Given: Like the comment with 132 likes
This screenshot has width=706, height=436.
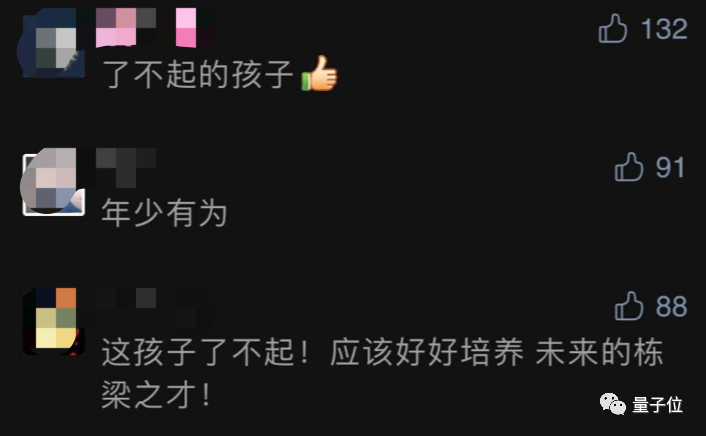Looking at the screenshot, I should (x=613, y=28).
